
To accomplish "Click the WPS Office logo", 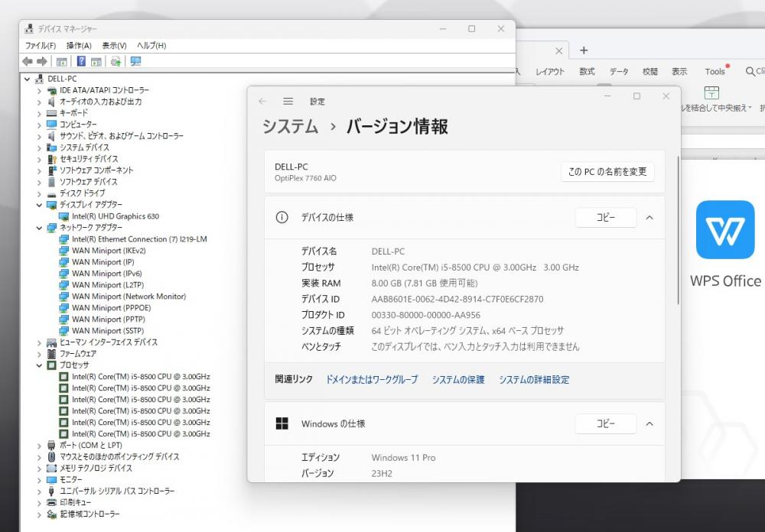I will click(x=725, y=229).
